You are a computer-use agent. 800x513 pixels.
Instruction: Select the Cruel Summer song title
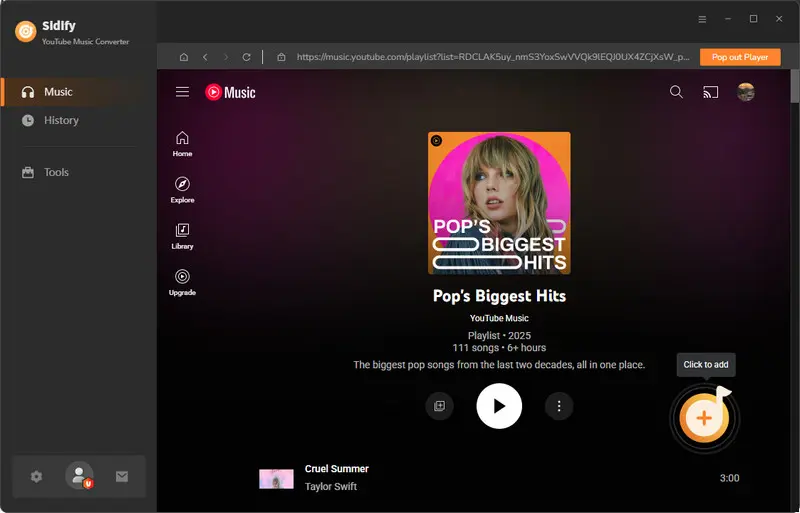click(337, 469)
